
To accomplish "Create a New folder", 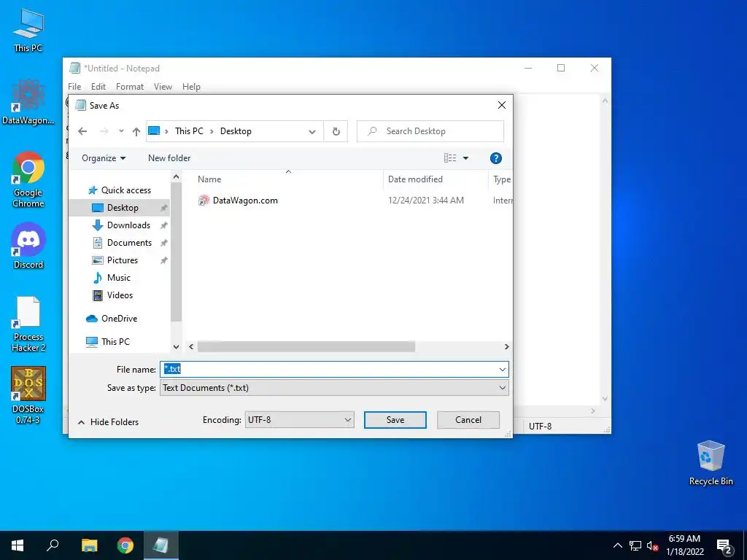I will point(169,158).
